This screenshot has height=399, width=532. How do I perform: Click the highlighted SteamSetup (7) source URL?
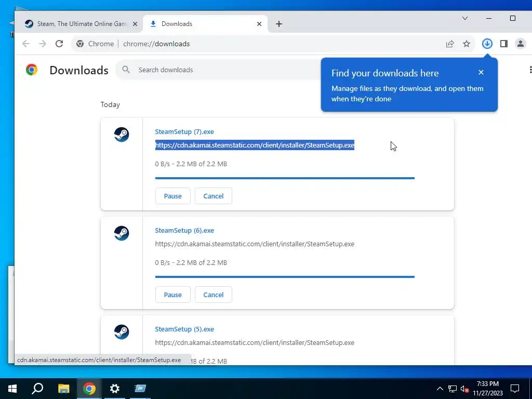(x=255, y=145)
